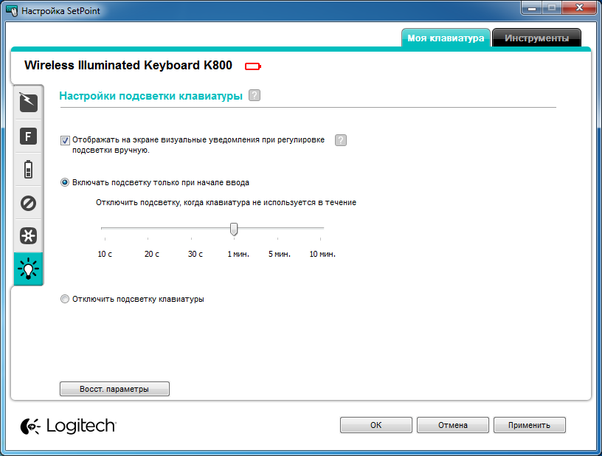This screenshot has height=456, width=602.
Task: Click the 'Восст. параметры' button
Action: (x=114, y=389)
